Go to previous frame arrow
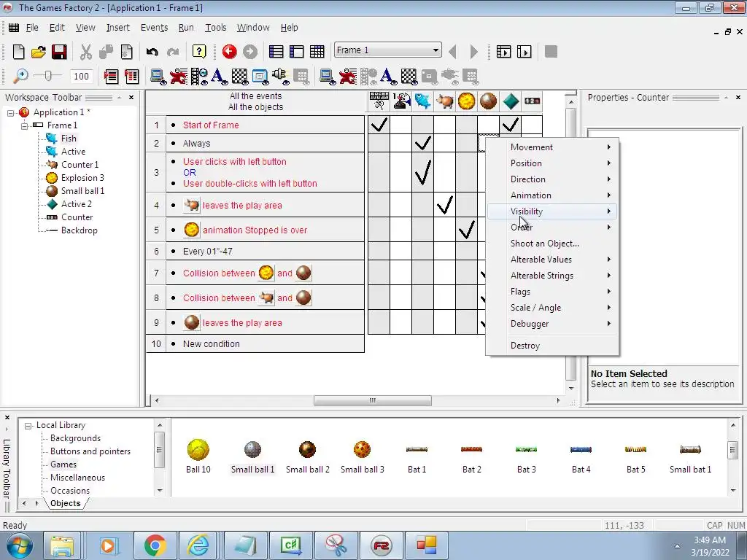The height and width of the screenshot is (560, 747). (452, 52)
